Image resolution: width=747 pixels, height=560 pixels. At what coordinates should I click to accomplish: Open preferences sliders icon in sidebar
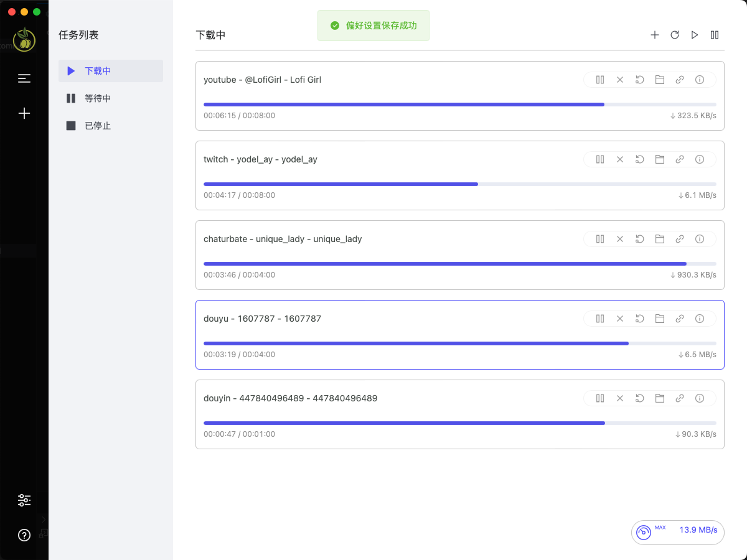pyautogui.click(x=24, y=500)
